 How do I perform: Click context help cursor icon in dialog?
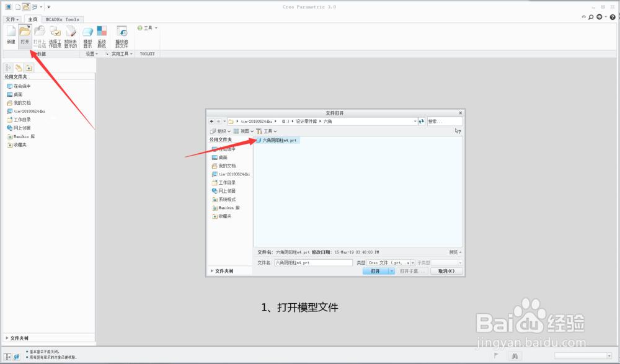458,131
